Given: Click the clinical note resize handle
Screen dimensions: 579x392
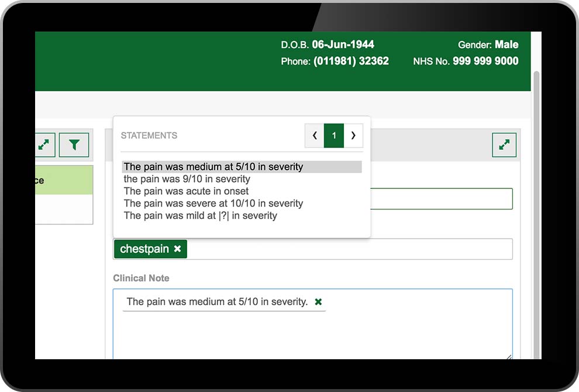Looking at the screenshot, I should pyautogui.click(x=509, y=356).
